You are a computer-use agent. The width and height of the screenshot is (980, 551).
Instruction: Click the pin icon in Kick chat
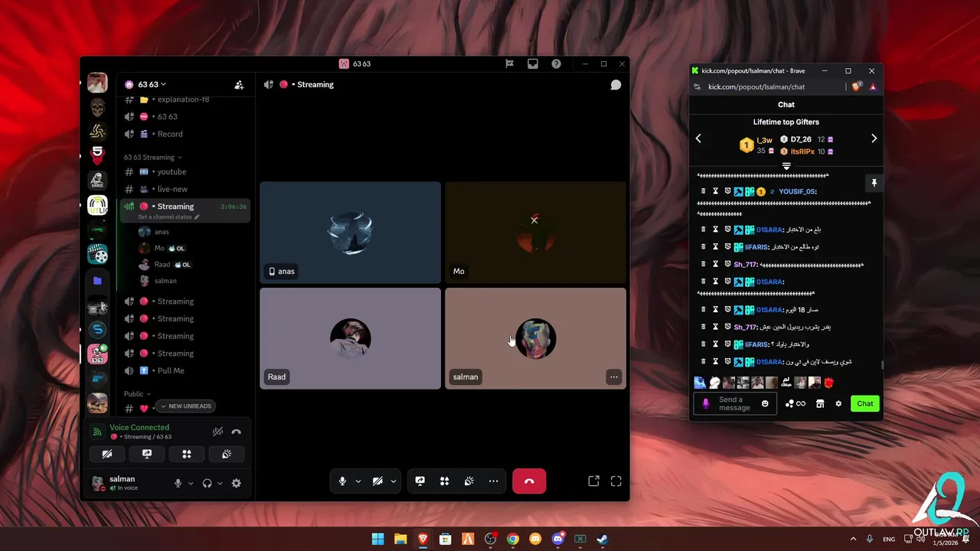(874, 183)
